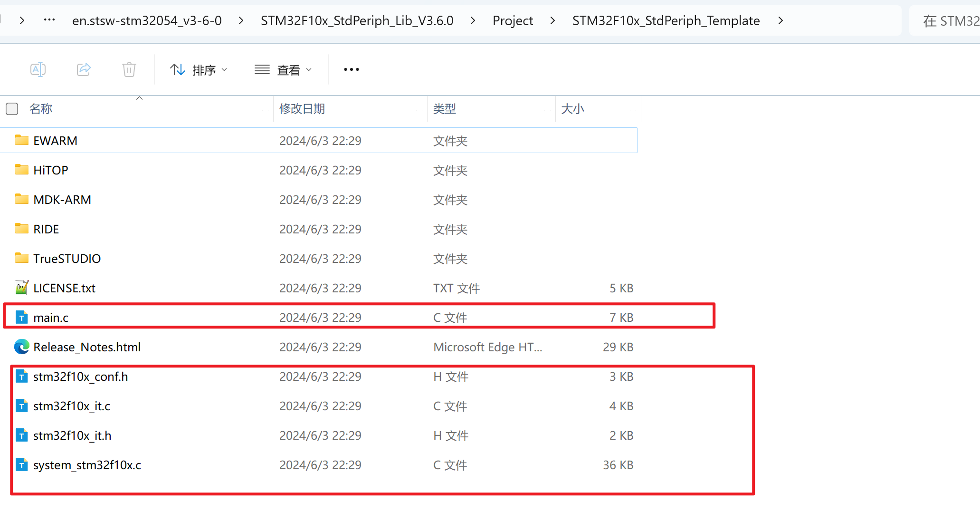
Task: Go to STM32F10x_StdPeriph_Lib_V3.6.0 breadcrumb
Action: pyautogui.click(x=357, y=20)
